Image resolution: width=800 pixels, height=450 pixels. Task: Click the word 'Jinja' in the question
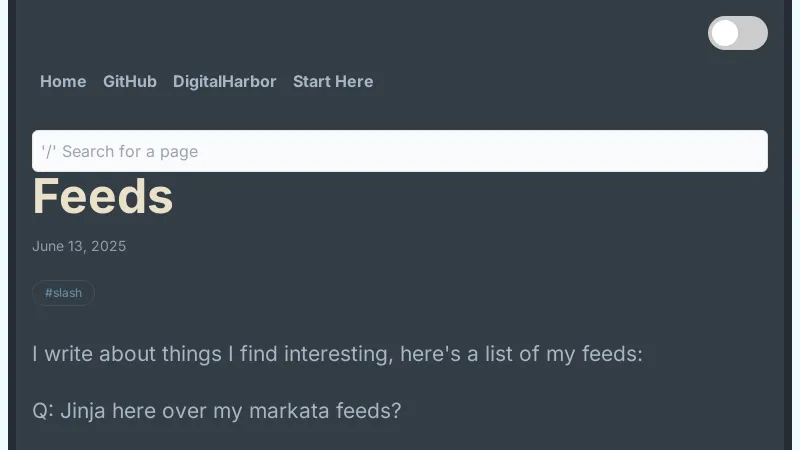tap(83, 411)
